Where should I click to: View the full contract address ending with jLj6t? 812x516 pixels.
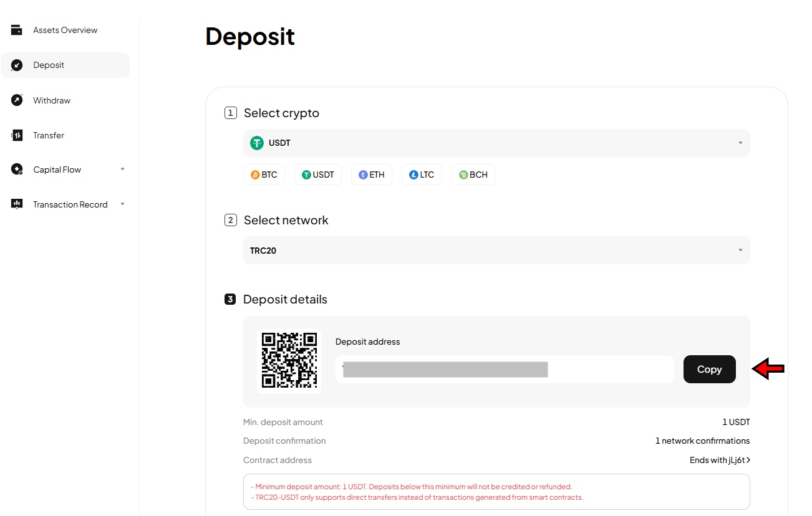pos(720,460)
